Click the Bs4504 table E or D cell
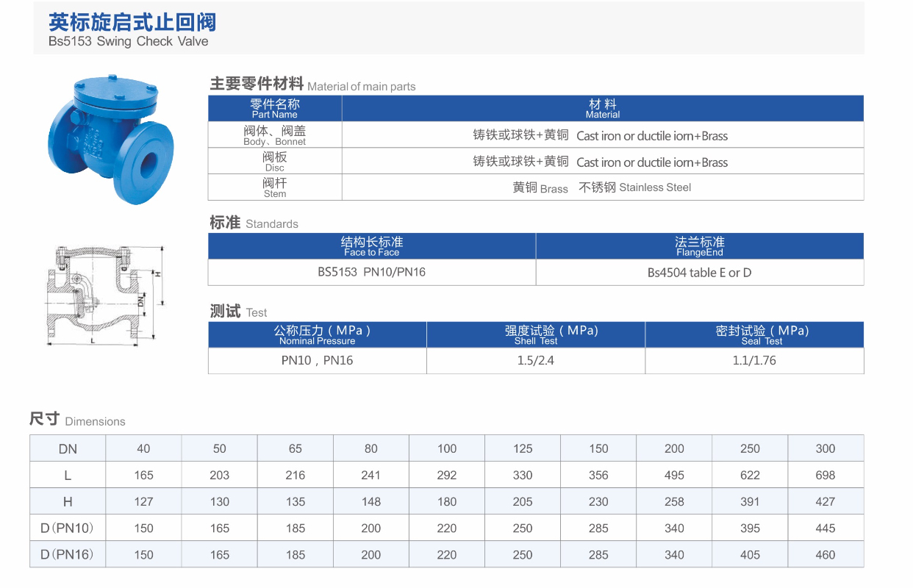Image resolution: width=913 pixels, height=588 pixels. click(699, 273)
